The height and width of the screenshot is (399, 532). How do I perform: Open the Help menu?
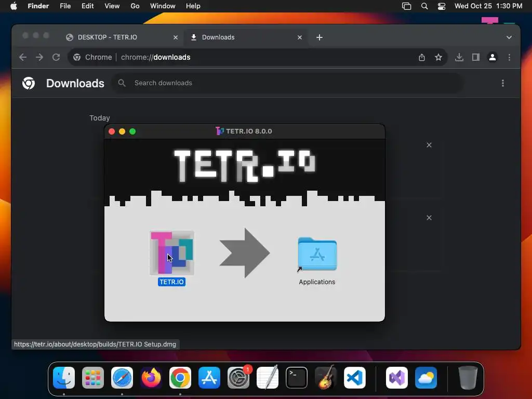193,6
